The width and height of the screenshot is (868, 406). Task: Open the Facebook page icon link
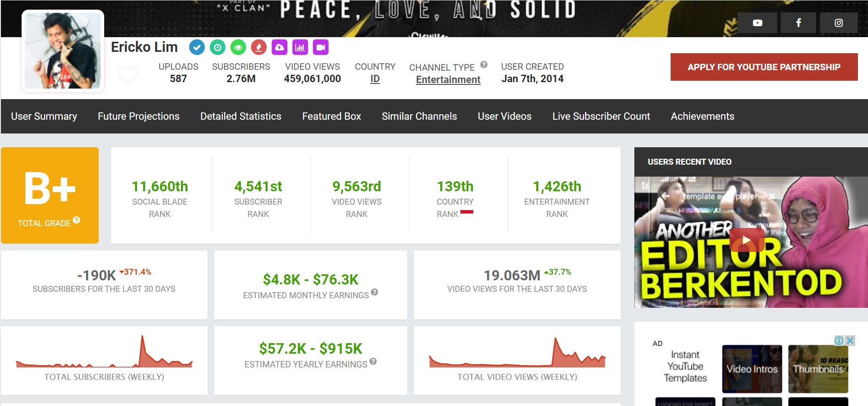(798, 23)
